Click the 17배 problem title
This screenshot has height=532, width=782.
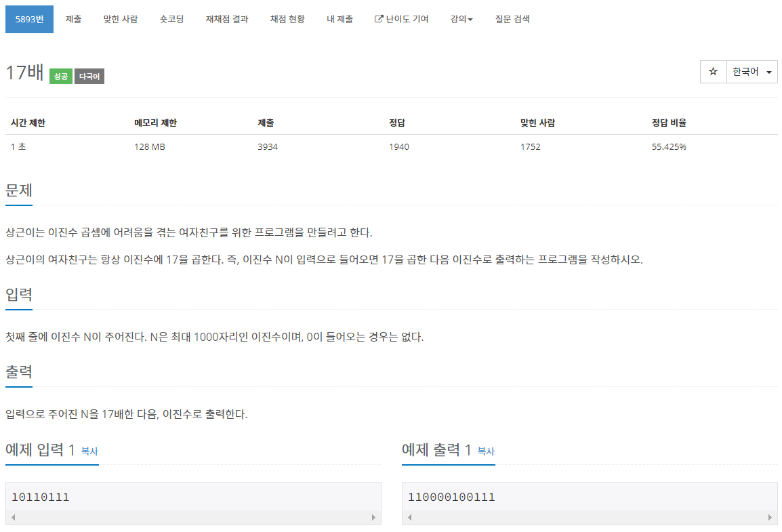tap(24, 73)
